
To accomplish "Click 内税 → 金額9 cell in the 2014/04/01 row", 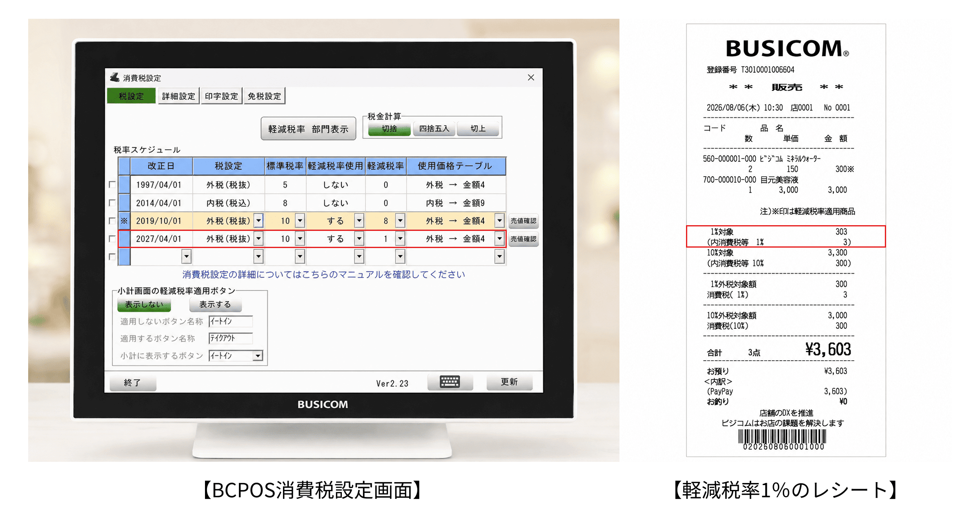I will click(456, 203).
